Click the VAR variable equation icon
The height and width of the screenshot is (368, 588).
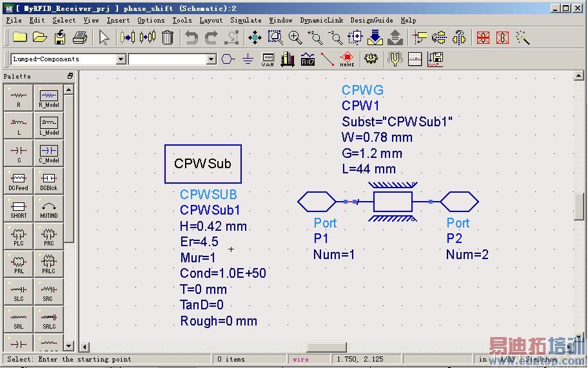click(x=268, y=59)
